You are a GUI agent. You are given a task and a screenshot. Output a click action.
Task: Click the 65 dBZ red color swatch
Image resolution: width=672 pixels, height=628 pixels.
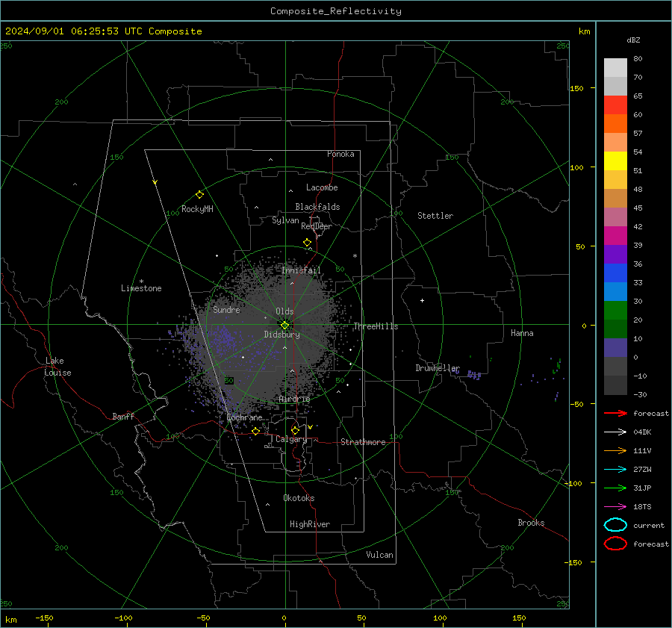click(615, 105)
